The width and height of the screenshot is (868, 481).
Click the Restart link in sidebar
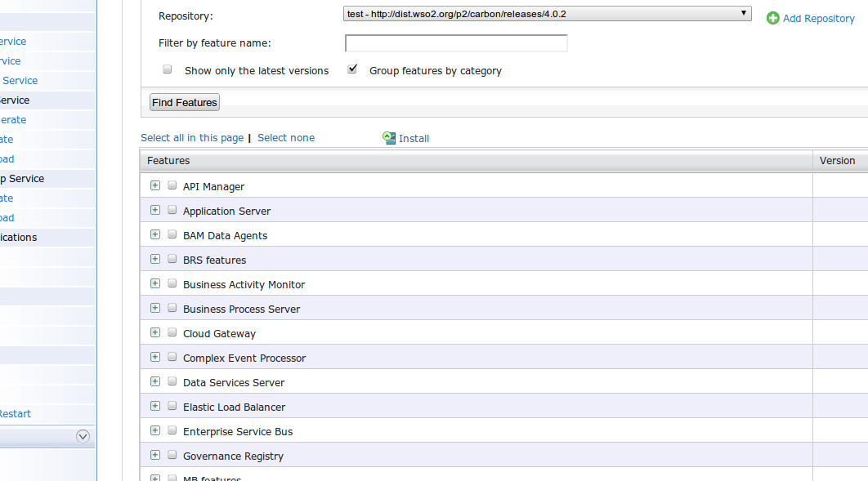[15, 413]
